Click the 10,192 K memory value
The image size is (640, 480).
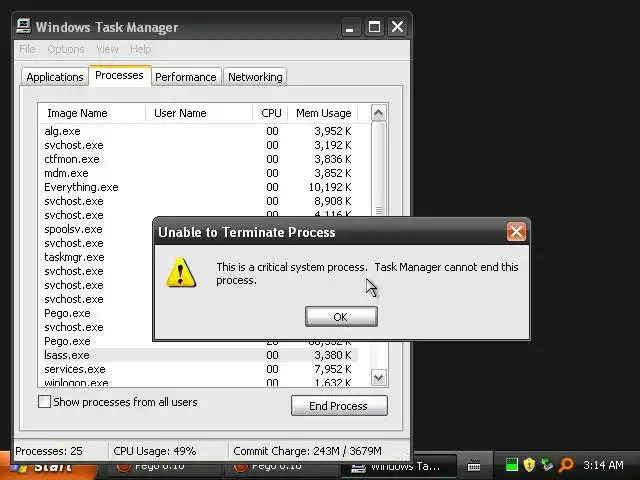click(330, 187)
